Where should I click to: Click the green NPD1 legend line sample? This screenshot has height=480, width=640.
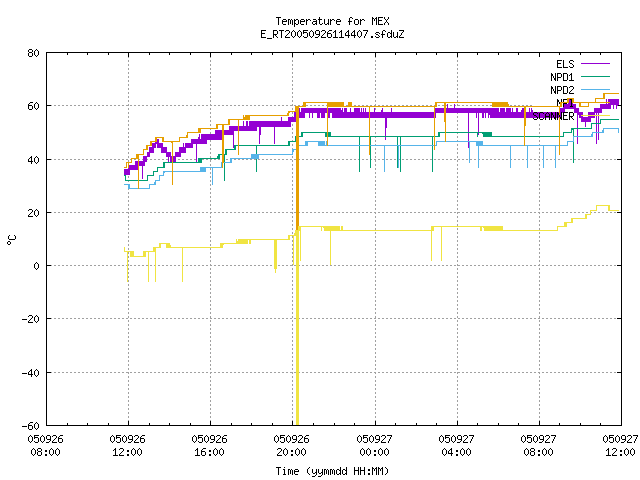(x=595, y=77)
